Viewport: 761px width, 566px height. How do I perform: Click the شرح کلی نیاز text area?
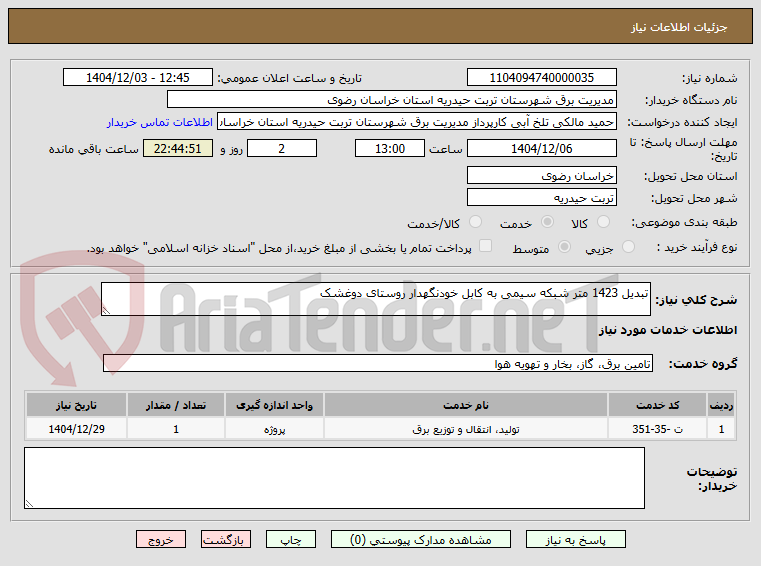pos(376,299)
